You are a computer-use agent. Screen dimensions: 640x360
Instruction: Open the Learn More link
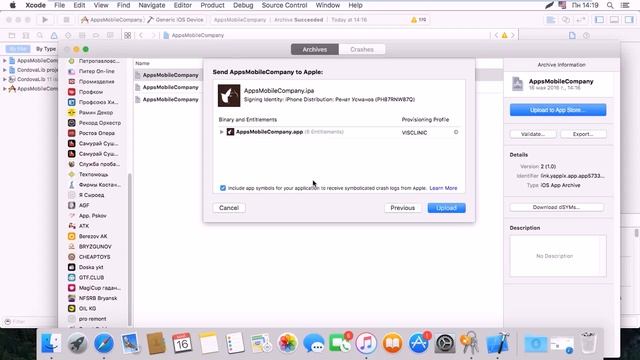[443, 188]
